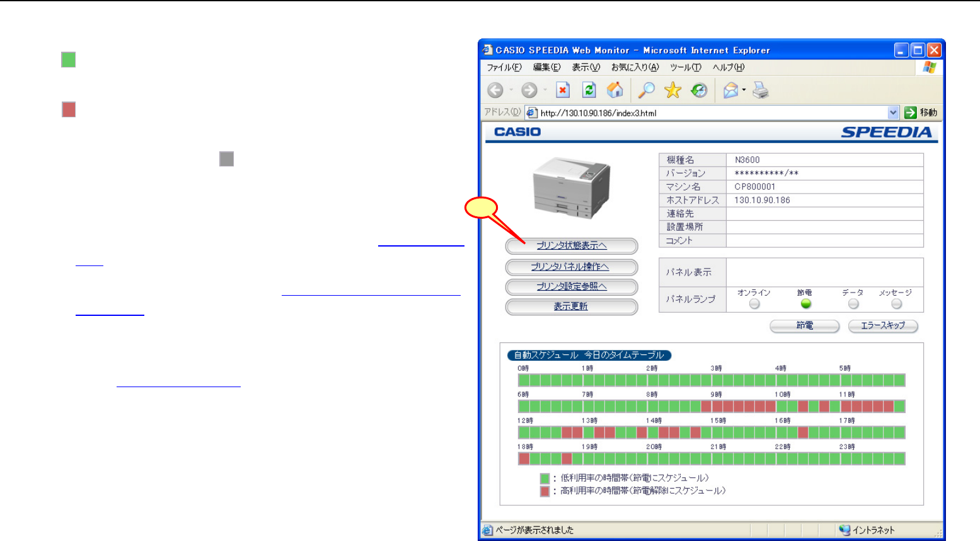This screenshot has height=541, width=980.
Task: Click the 12時 hour label in the timetable
Action: click(525, 421)
